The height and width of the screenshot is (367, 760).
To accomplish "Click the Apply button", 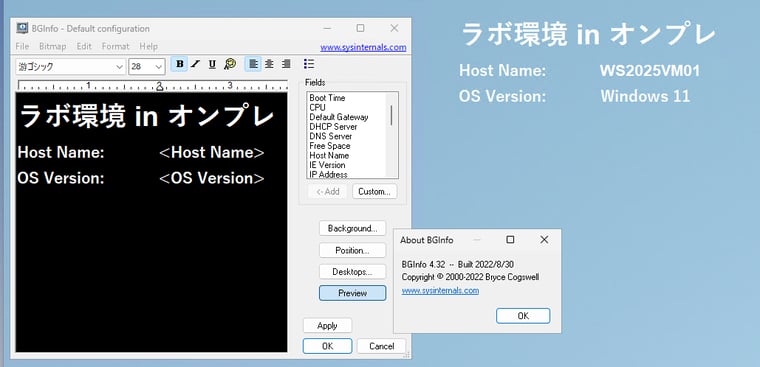I will pyautogui.click(x=327, y=326).
